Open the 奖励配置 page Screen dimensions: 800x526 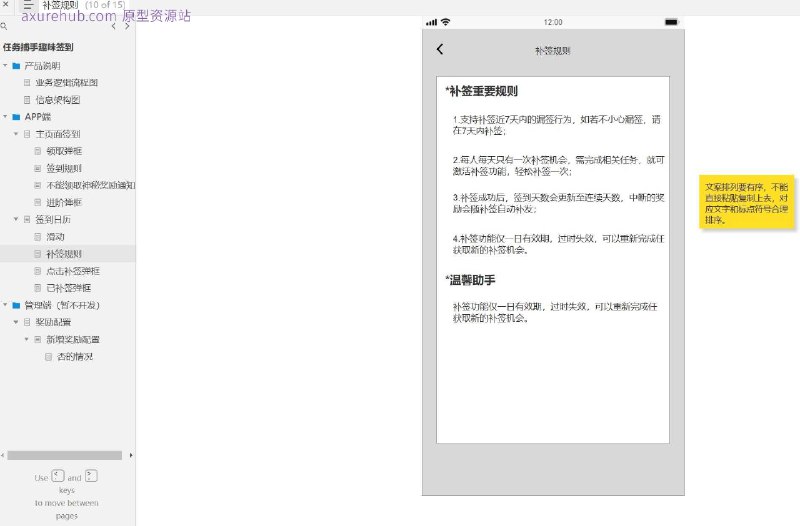click(53, 322)
